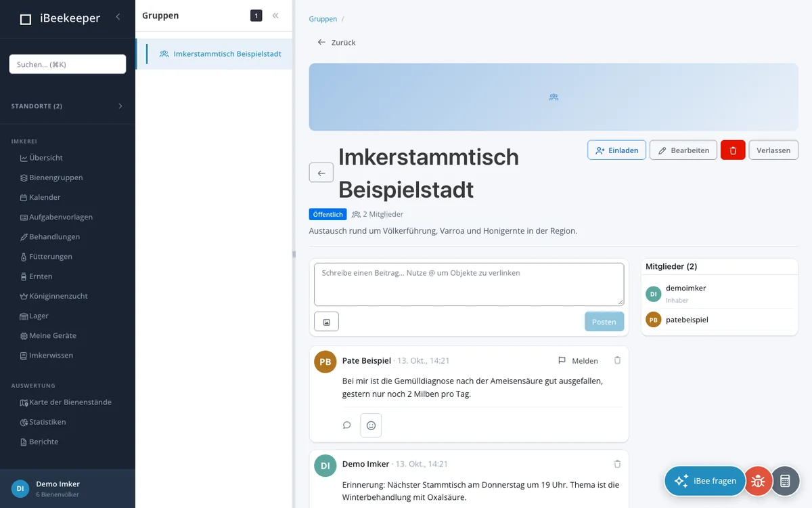Viewport: 812px width, 508px height.
Task: Open the Demo Imker profile
Action: click(68, 488)
